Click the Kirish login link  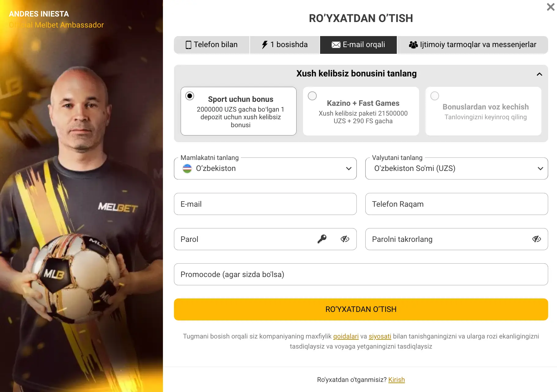[x=396, y=379]
